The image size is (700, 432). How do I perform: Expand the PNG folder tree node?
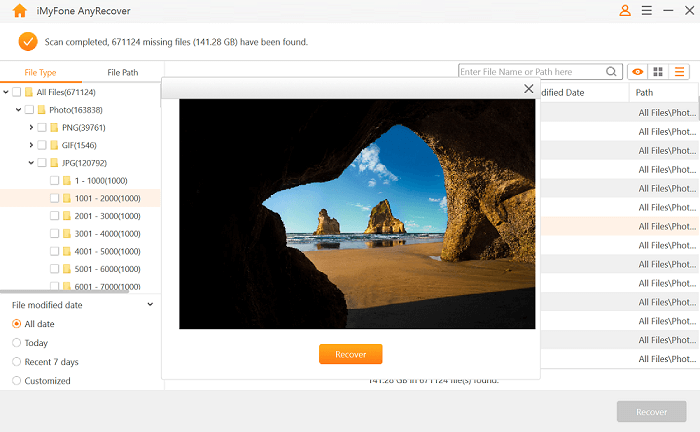click(31, 128)
